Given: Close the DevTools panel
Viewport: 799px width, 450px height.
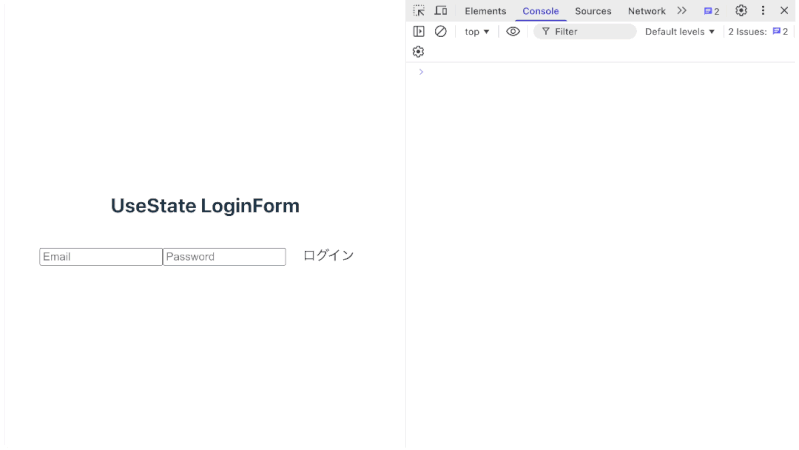Looking at the screenshot, I should (784, 10).
